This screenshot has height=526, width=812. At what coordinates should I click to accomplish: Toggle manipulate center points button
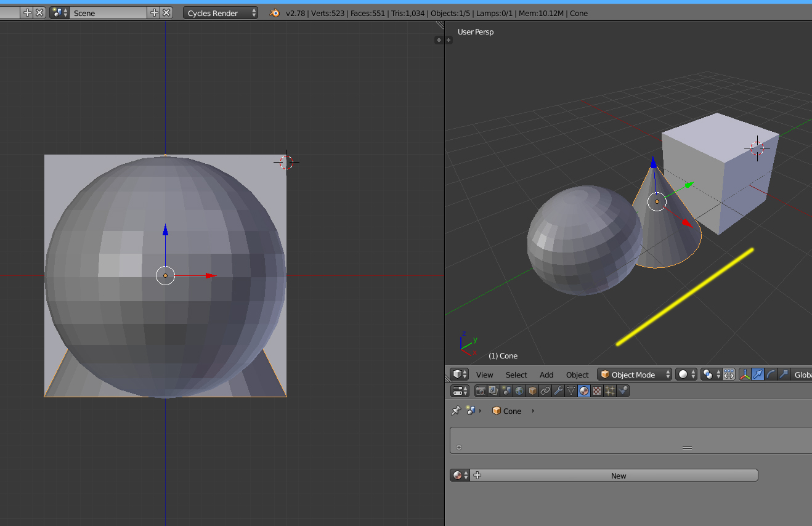(x=729, y=374)
